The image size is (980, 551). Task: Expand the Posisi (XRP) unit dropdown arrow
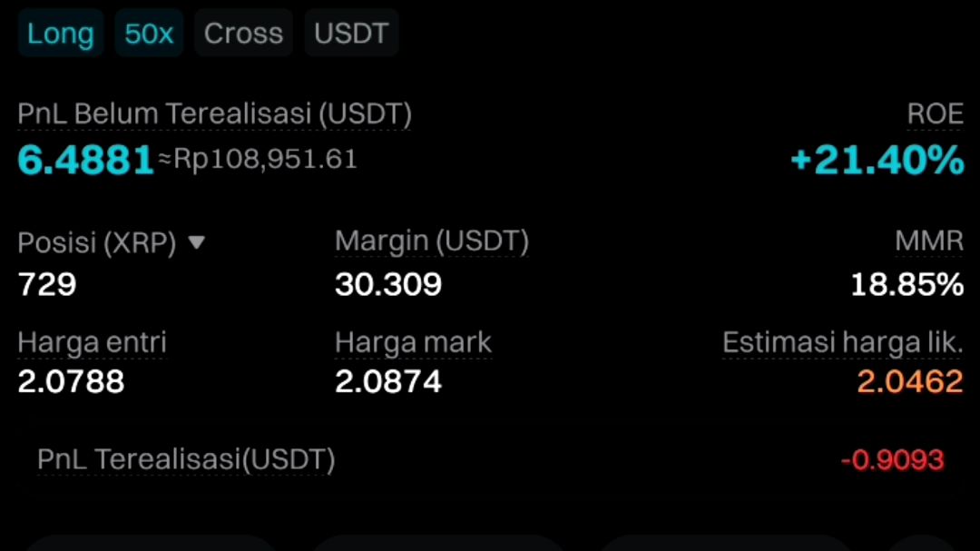click(196, 242)
